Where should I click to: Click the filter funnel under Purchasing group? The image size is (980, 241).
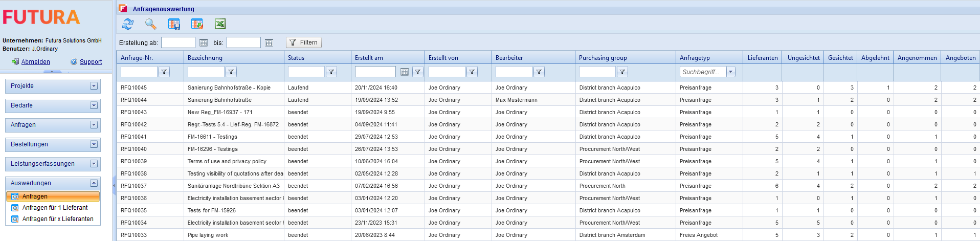(x=622, y=72)
